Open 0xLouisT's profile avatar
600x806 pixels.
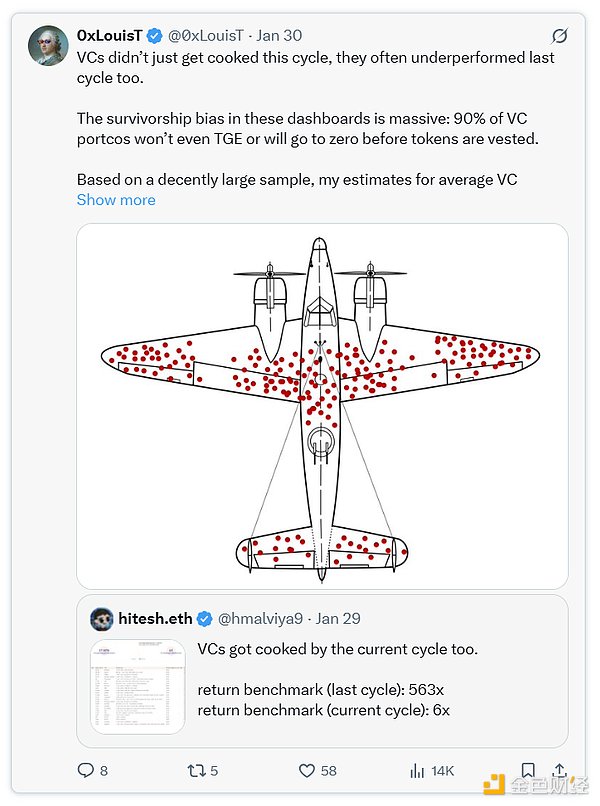47,46
